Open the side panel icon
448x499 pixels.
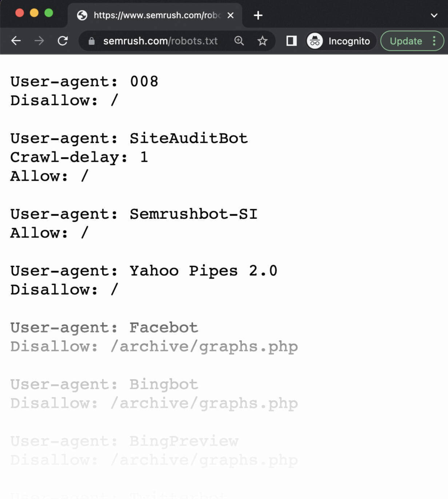pos(291,41)
